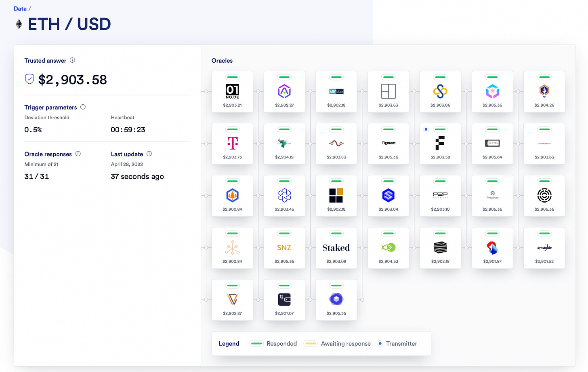Select the dark wallet oracle logo above $2,907.07
The image size is (588, 372).
[x=284, y=299]
